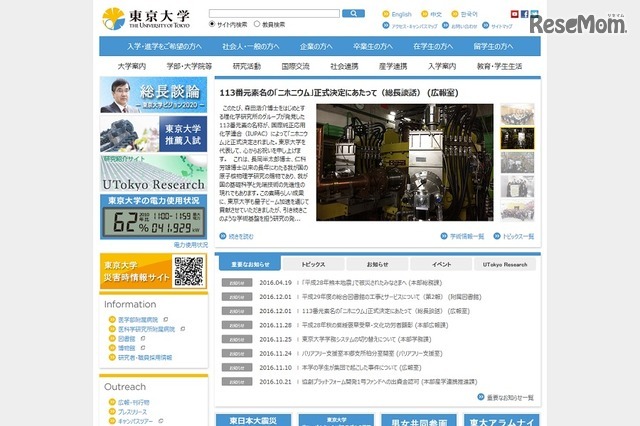Open the YouTube icon link
The width and height of the screenshot is (640, 426).
pyautogui.click(x=514, y=14)
